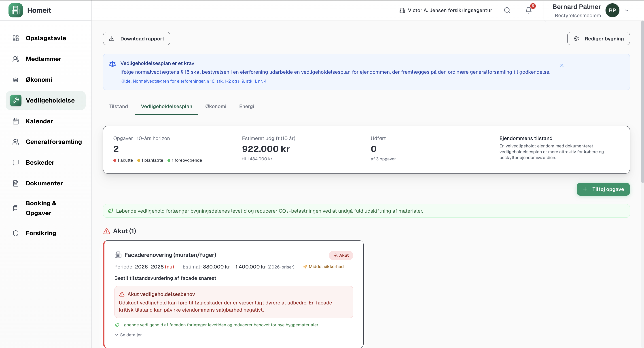
Task: Click the Homeit logo icon
Action: pyautogui.click(x=15, y=10)
